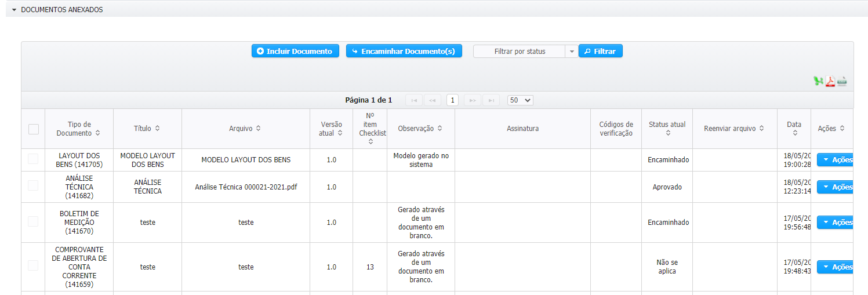This screenshot has width=868, height=295.
Task: Click the Incluir Documento button
Action: [295, 51]
